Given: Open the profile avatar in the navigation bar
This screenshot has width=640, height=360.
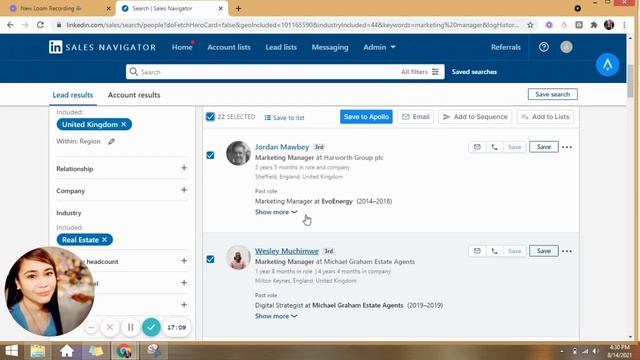Looking at the screenshot, I should click(566, 47).
